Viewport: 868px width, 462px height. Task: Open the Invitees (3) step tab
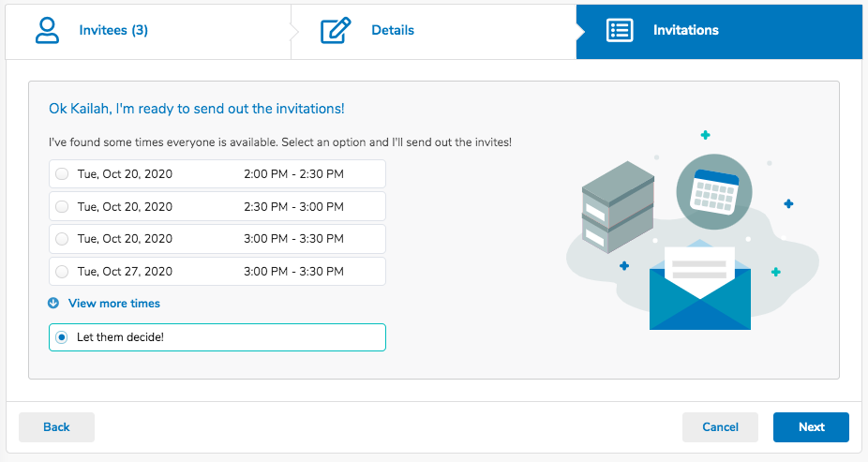[148, 32]
